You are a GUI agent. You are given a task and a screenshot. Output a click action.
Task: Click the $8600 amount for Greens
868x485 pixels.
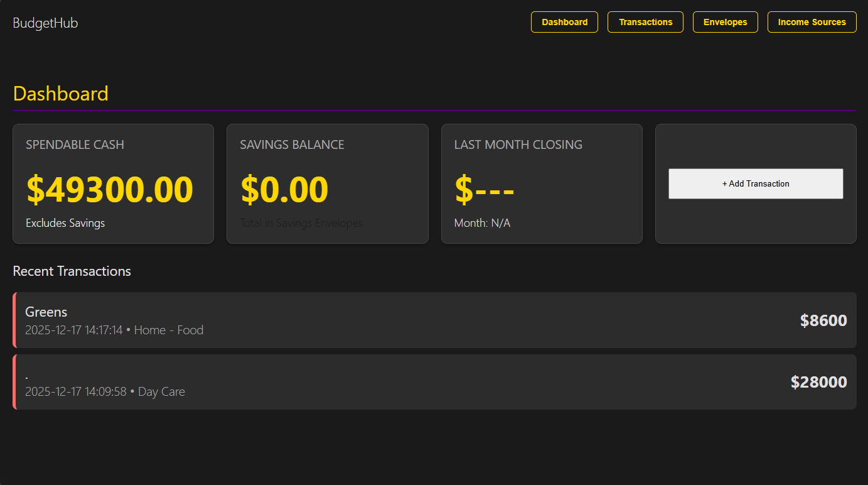tap(823, 320)
